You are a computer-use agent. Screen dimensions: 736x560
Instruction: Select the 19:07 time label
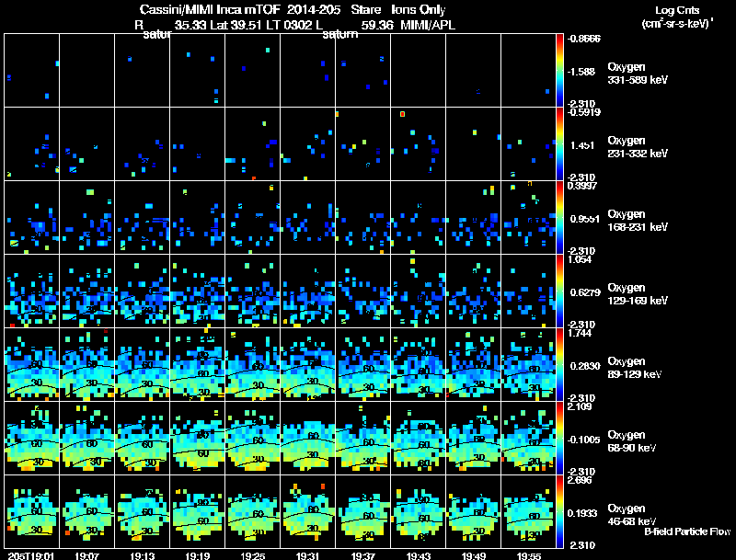(x=87, y=555)
